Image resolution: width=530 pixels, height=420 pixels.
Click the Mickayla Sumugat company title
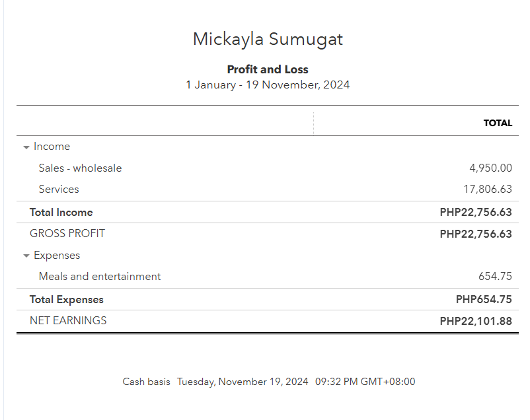click(x=268, y=39)
